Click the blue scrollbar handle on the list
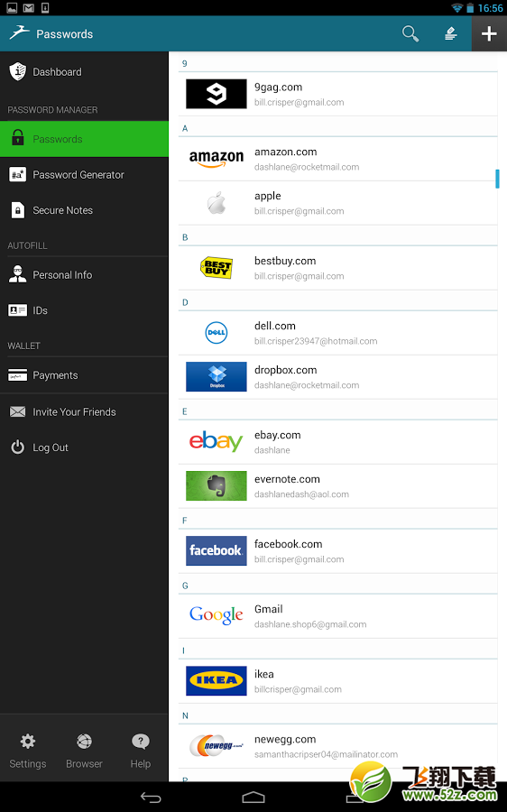Screen dimensions: 507x812 [x=497, y=179]
